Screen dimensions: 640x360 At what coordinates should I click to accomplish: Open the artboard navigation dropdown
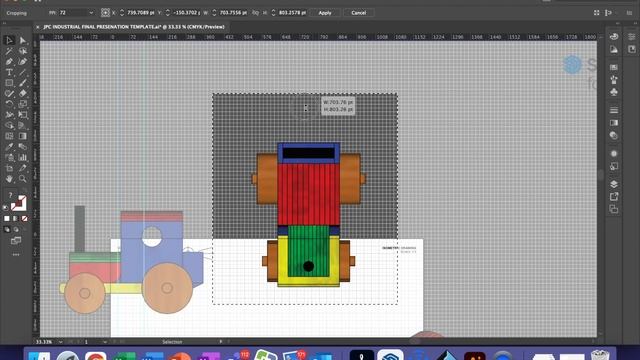coord(104,342)
